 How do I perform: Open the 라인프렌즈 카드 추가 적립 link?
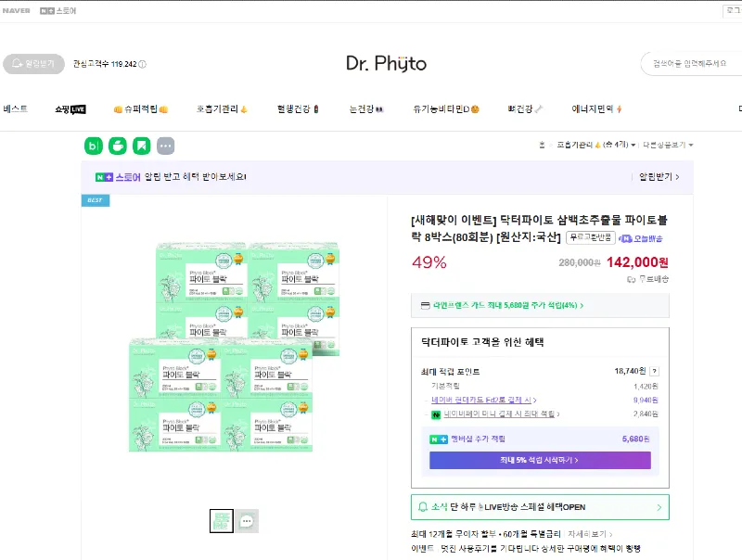point(539,307)
